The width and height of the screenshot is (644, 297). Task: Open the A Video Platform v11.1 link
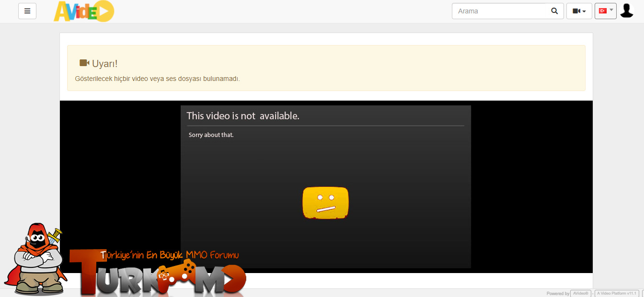[617, 293]
